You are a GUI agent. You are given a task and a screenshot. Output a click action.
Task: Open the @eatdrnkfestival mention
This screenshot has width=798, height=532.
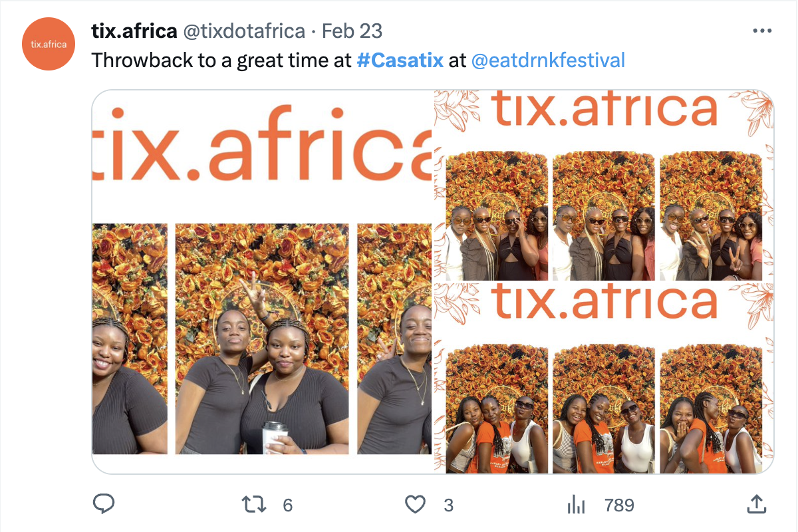(548, 61)
